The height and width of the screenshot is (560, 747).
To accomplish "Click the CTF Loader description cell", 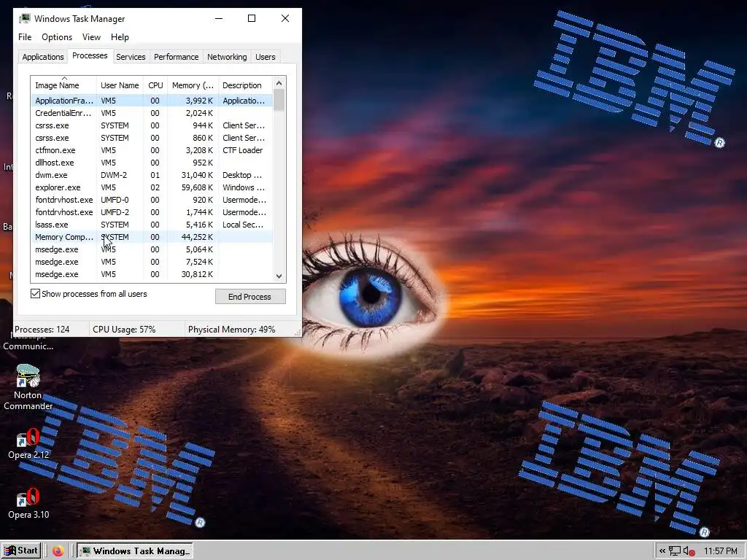I will pos(242,150).
